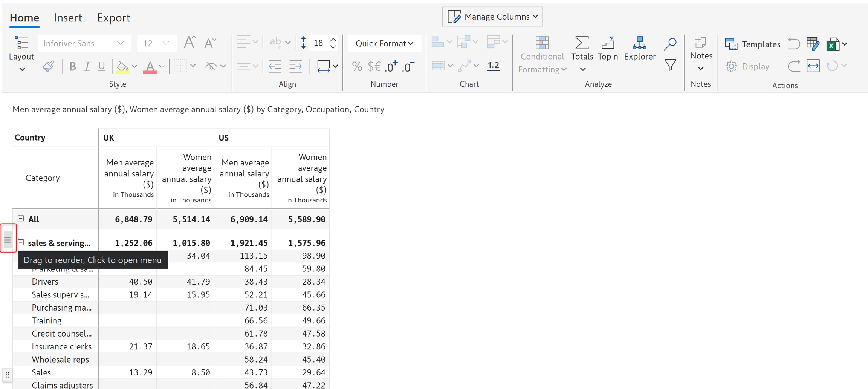Click the Totals sigma icon
868x389 pixels.
[x=582, y=43]
